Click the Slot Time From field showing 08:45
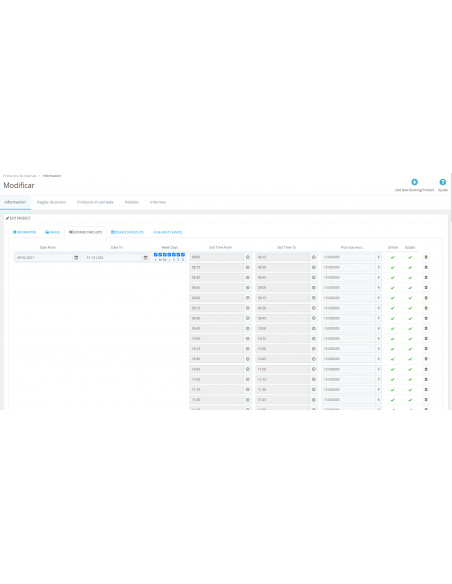Viewport: 452px width, 584px height. [217, 288]
